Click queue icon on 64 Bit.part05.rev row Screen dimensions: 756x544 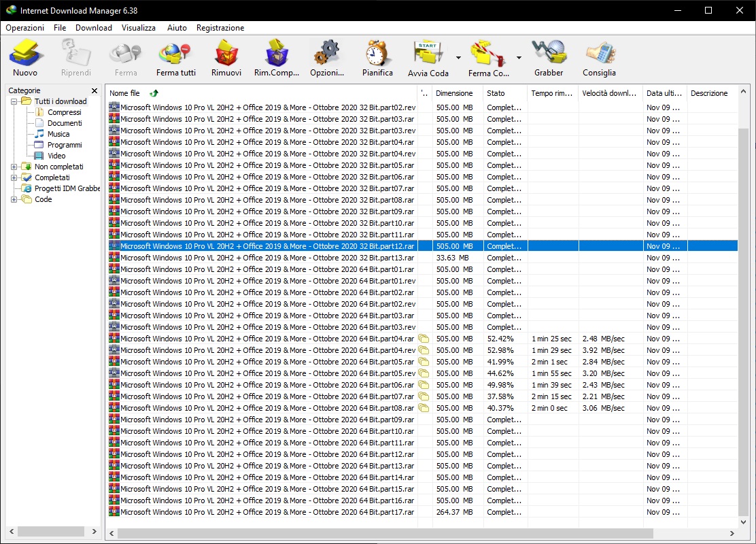coord(424,373)
